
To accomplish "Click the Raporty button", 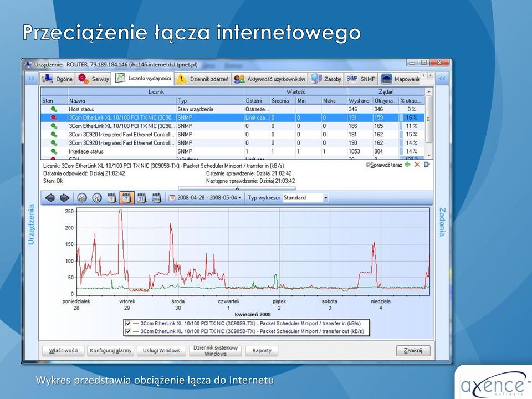I will click(x=262, y=350).
